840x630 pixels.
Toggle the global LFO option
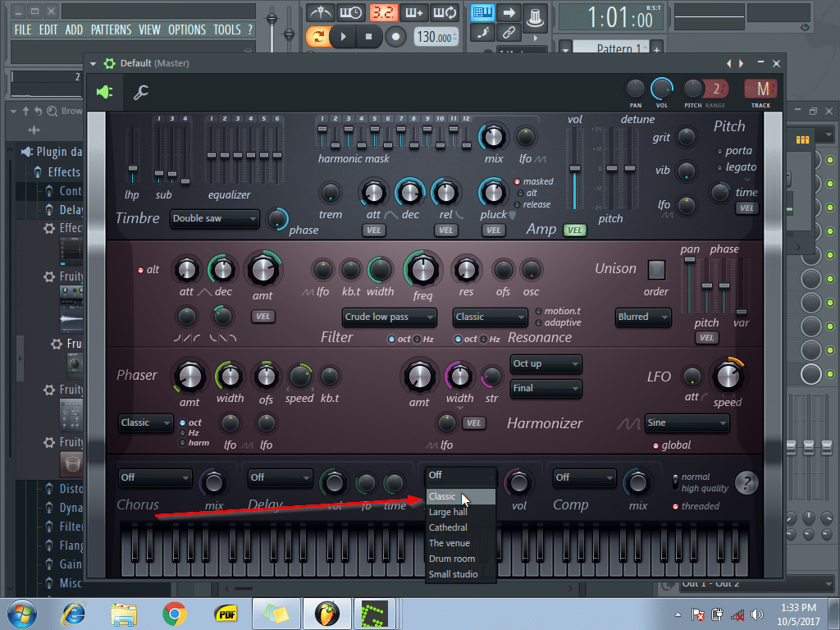click(655, 445)
